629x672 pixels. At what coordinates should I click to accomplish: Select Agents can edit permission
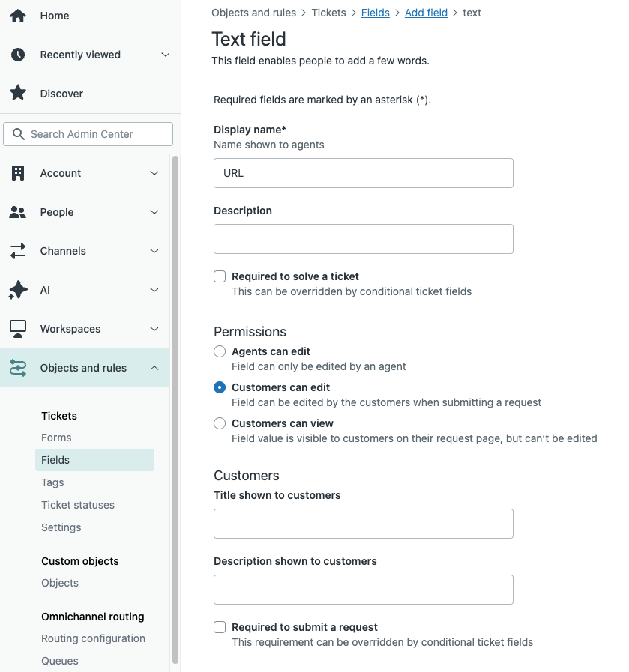coord(220,351)
